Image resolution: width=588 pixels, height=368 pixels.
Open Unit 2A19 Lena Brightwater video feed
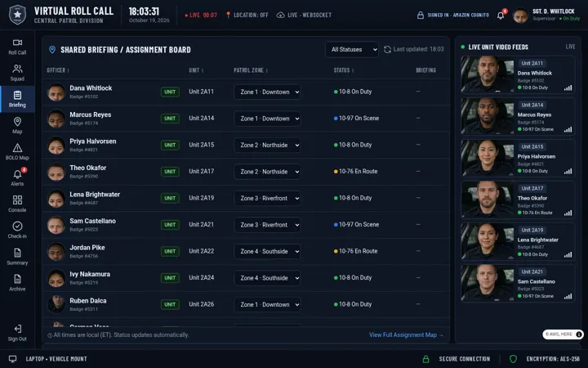pyautogui.click(x=518, y=241)
